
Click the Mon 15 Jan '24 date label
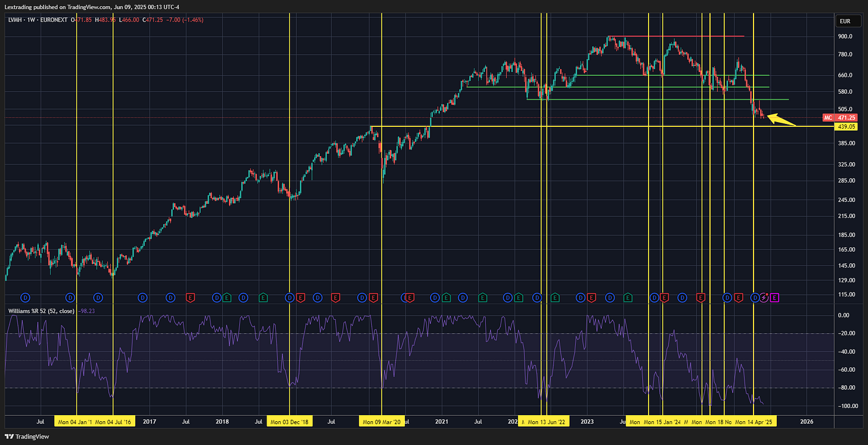(x=663, y=421)
